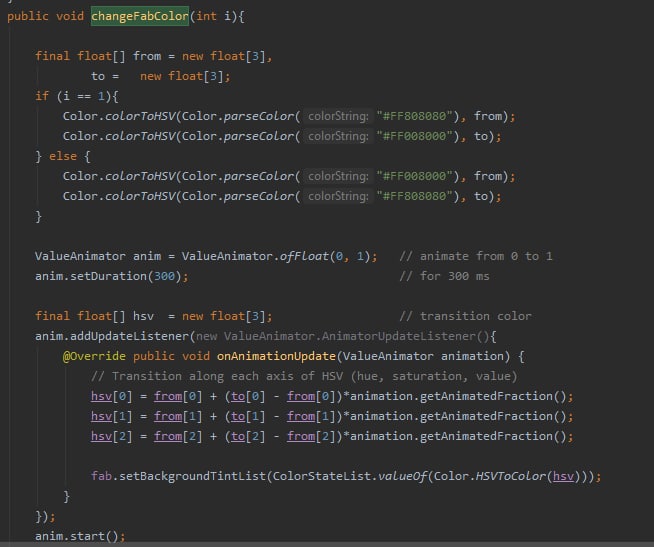The width and height of the screenshot is (654, 547).
Task: Click the 'setDuration' method call
Action: pyautogui.click(x=108, y=276)
